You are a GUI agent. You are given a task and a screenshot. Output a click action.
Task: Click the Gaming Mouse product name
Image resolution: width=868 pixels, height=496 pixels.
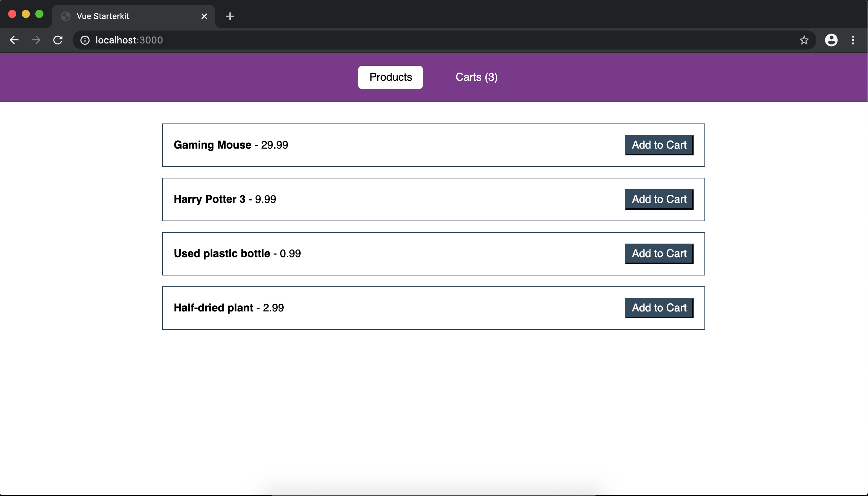[212, 145]
